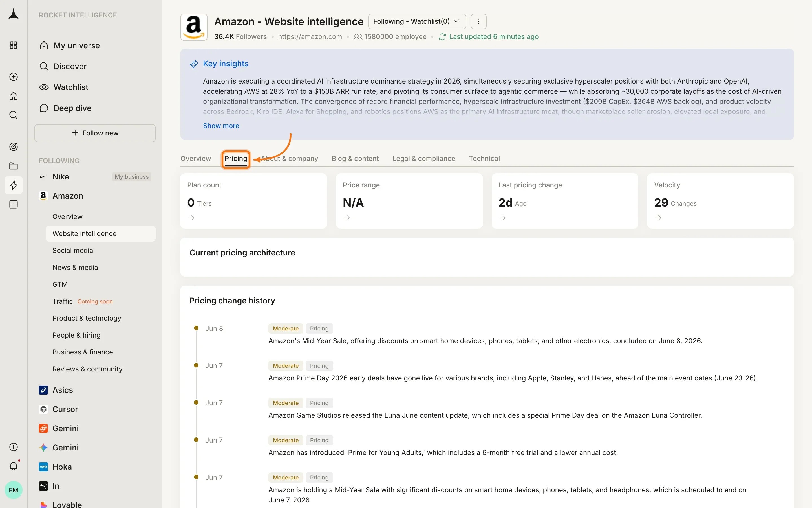
Task: Click the magnifier search icon in the rail
Action: (14, 115)
